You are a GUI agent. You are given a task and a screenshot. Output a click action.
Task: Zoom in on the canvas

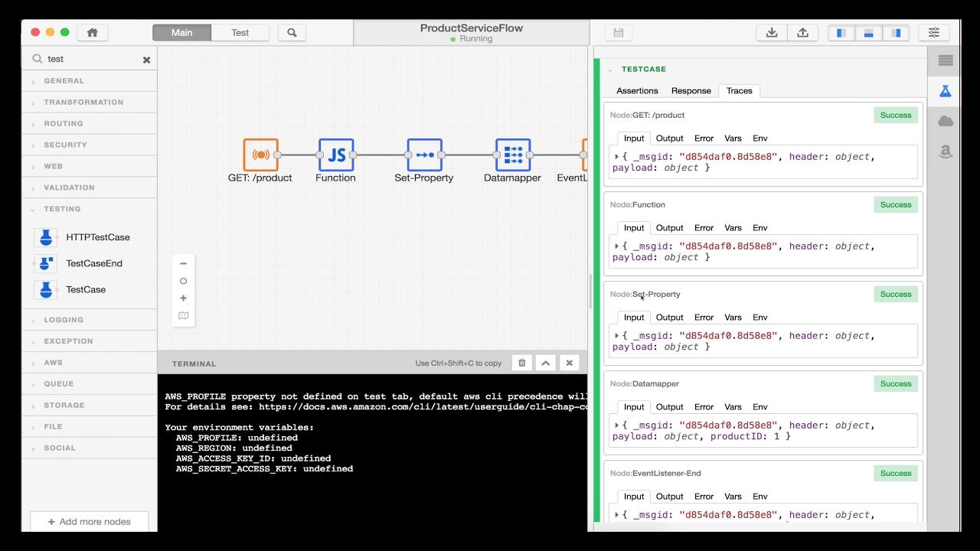point(183,298)
